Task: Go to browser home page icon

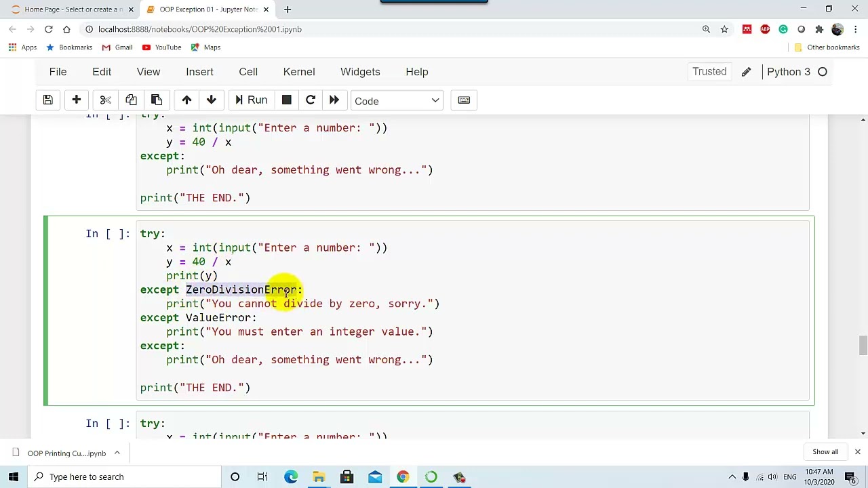Action: (66, 29)
